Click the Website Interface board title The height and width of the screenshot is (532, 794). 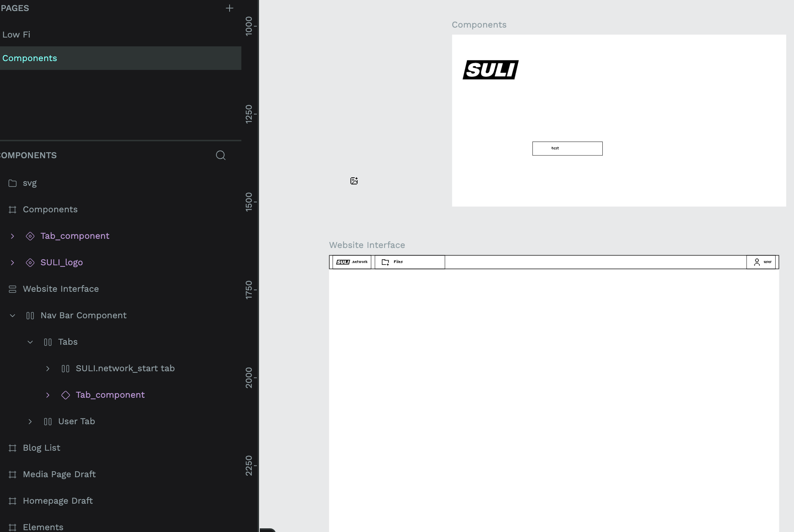(x=367, y=245)
